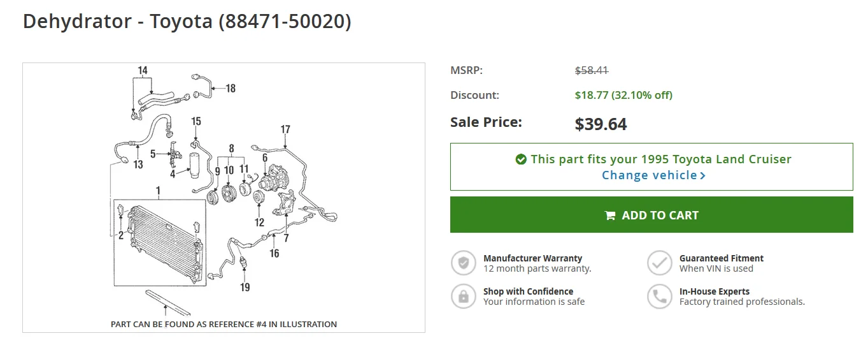The image size is (868, 345).
Task: Click the struck-through MSRP price $58.41
Action: pyautogui.click(x=592, y=70)
